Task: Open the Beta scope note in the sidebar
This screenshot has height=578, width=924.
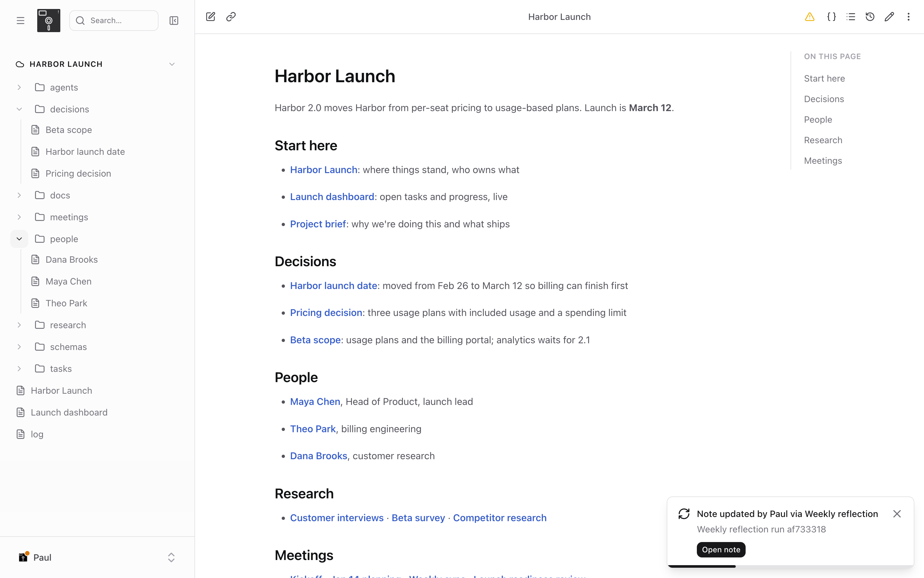Action: click(x=69, y=130)
